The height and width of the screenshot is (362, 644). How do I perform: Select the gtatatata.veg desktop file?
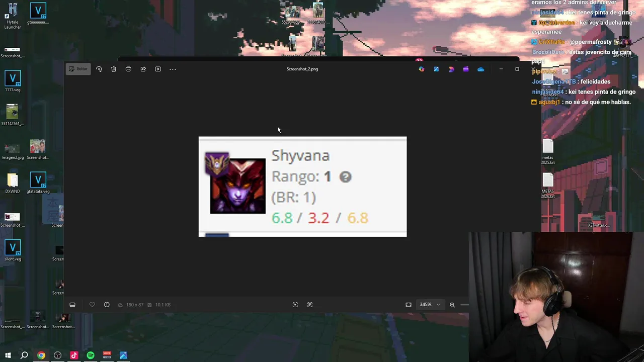38,183
